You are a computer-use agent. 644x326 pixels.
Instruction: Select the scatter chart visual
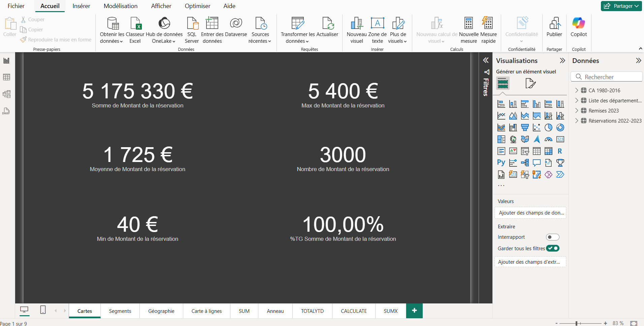click(537, 128)
